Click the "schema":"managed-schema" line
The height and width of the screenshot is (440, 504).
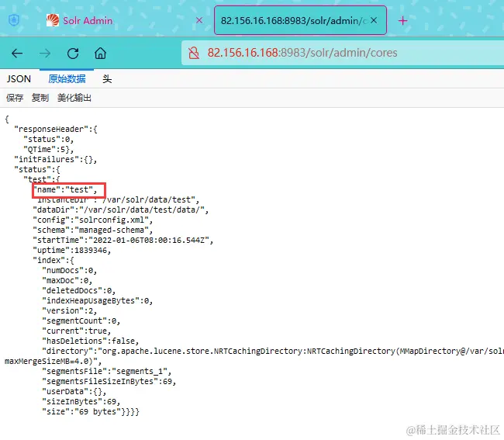pos(92,230)
